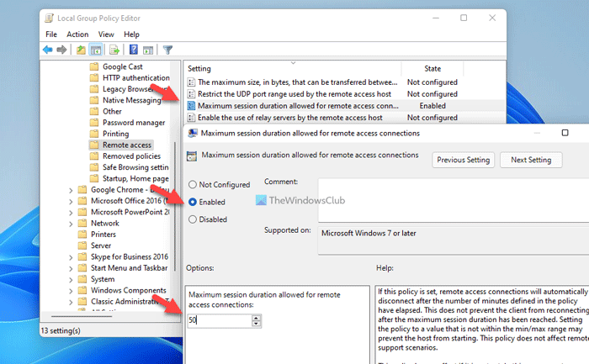Click 'Microsoft Windows 7 or later' supported text
Viewport: 589px width, 364px height.
tap(369, 234)
